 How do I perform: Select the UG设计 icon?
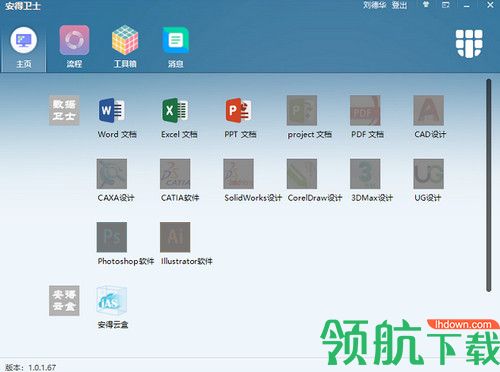pyautogui.click(x=428, y=174)
